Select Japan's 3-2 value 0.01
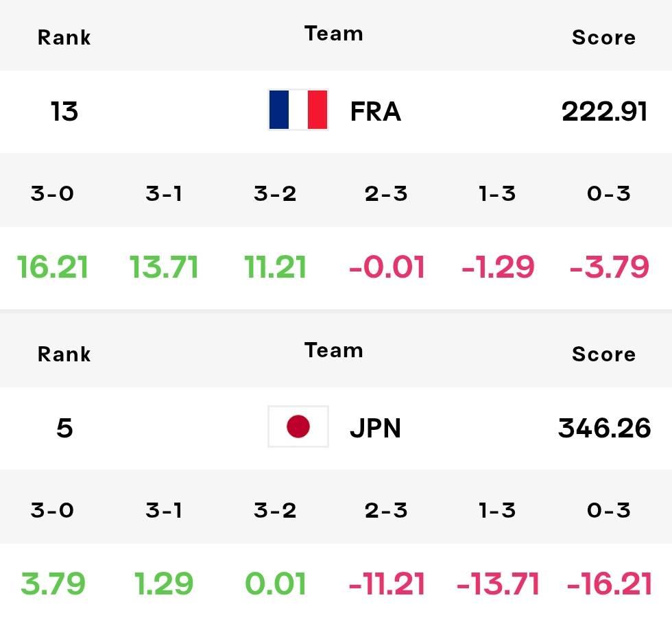Image resolution: width=672 pixels, height=626 pixels. pos(275,583)
